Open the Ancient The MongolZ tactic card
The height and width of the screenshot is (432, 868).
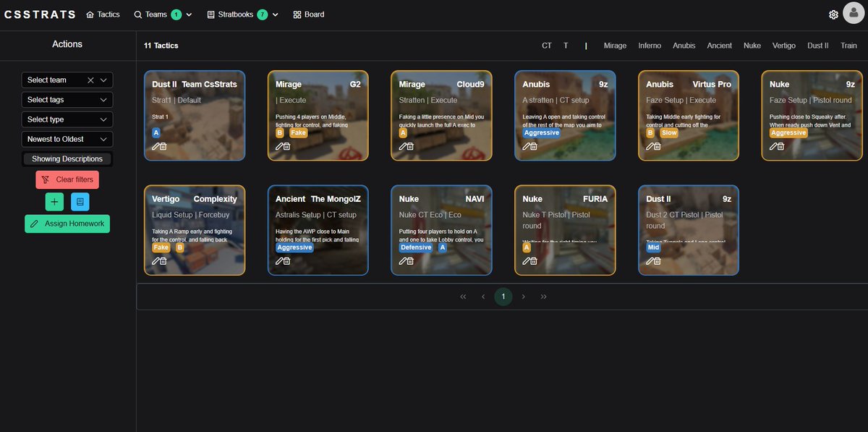[318, 230]
